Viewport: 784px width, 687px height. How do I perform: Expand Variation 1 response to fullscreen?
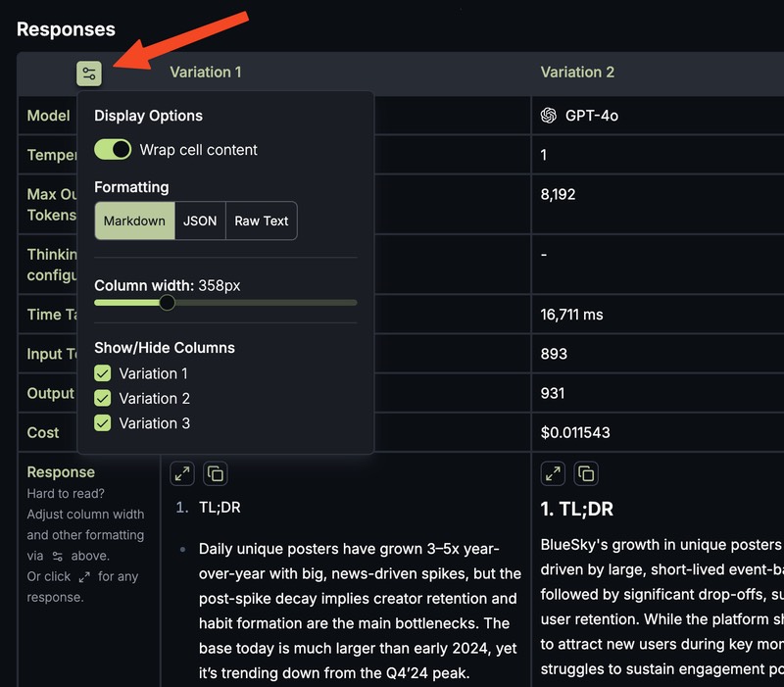point(181,473)
